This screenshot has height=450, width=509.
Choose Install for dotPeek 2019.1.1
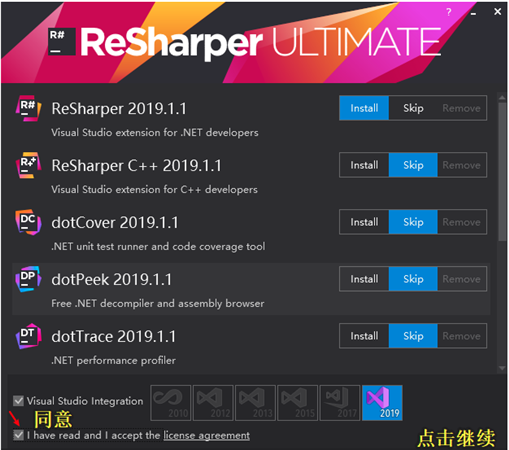(x=364, y=279)
